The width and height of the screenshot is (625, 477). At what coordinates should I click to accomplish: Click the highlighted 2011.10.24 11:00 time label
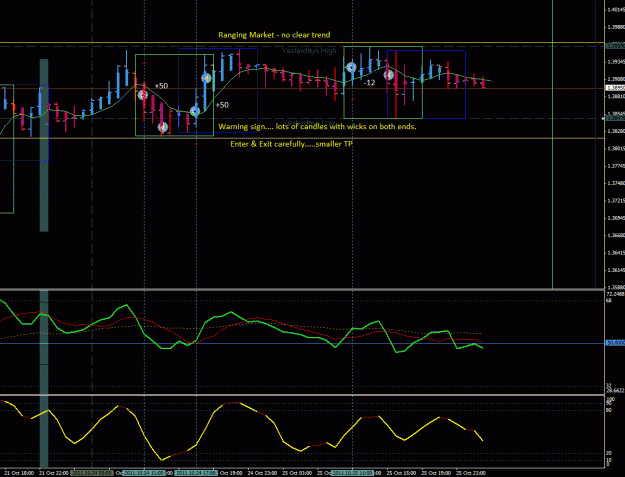coord(143,473)
